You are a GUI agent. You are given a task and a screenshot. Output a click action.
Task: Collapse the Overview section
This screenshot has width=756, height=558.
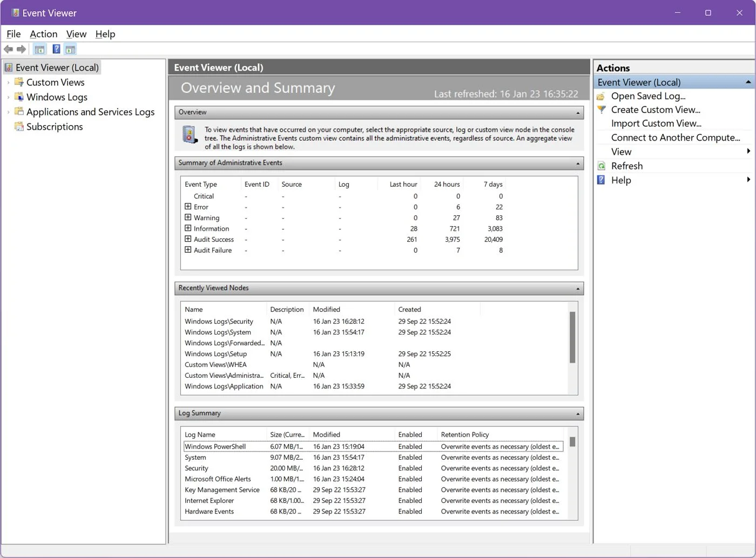(x=578, y=113)
